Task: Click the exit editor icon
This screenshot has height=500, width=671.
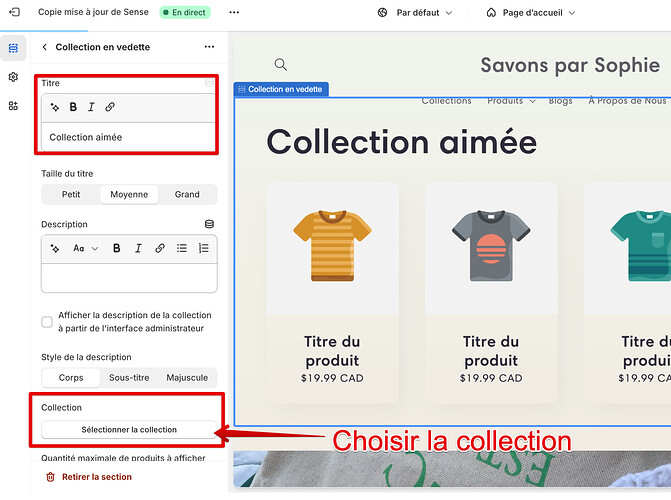Action: point(14,12)
